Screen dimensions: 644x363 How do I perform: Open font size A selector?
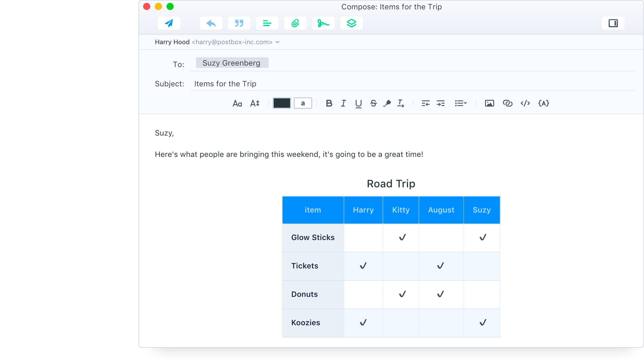pos(255,103)
